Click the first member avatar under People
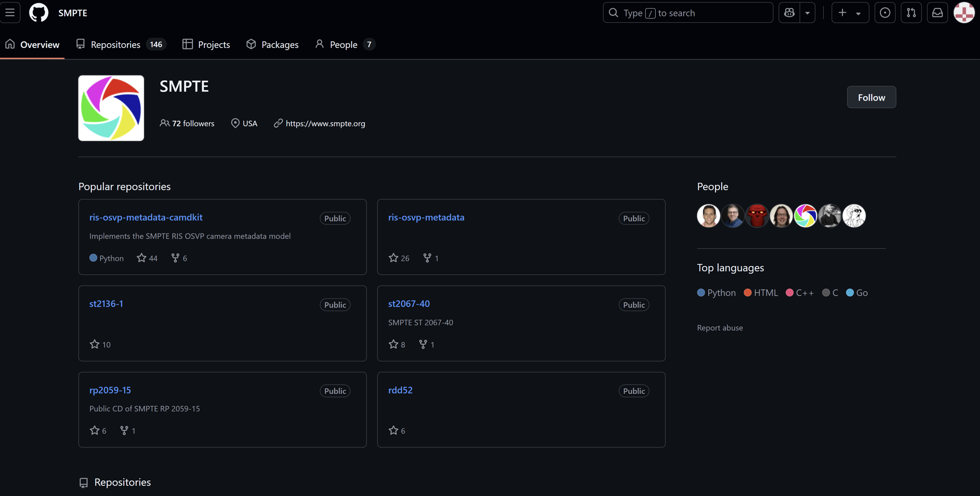Viewport: 980px width, 496px height. (708, 215)
